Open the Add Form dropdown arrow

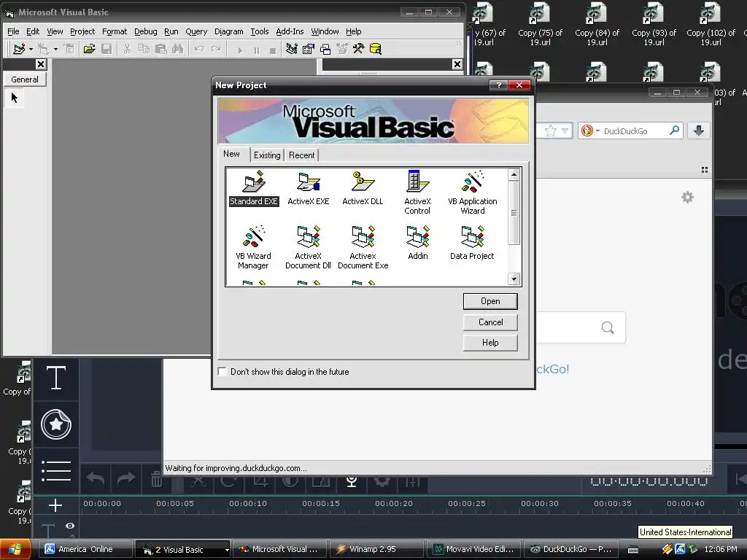(x=55, y=49)
